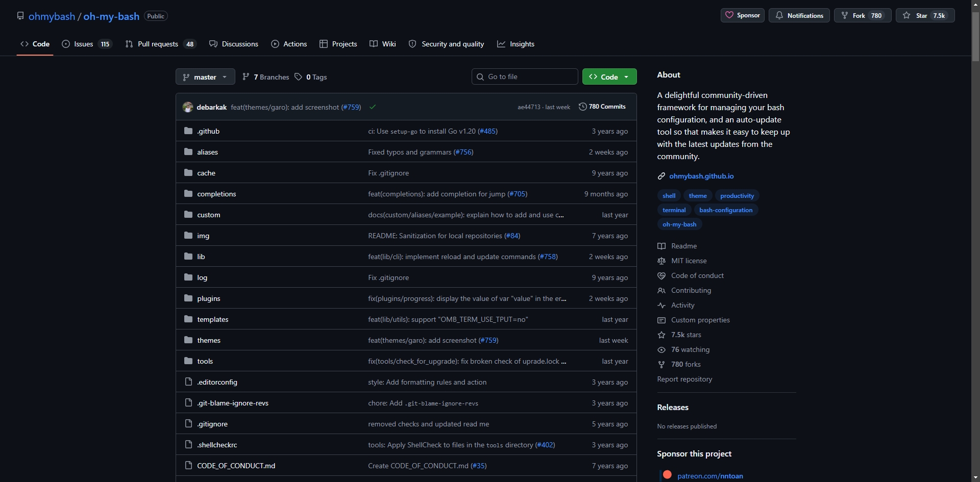The height and width of the screenshot is (482, 980).
Task: Switch to the Pull requests tab
Action: (161, 44)
